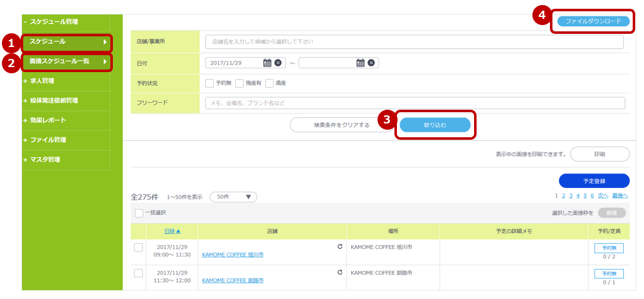644x299 pixels.
Task: Open the 50件 results-per-page dropdown
Action: point(233,197)
